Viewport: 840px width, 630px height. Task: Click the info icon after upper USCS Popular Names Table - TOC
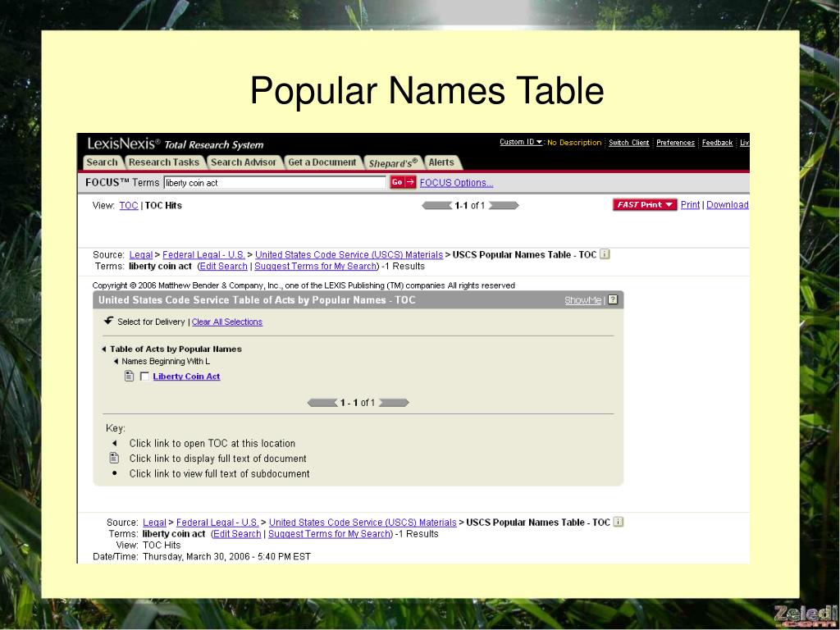click(x=605, y=254)
